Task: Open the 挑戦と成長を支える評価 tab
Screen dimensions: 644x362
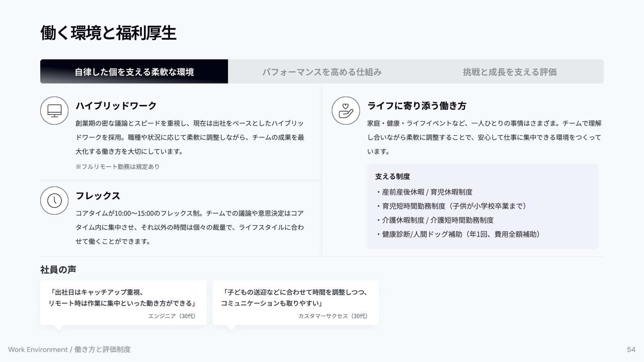Action: click(x=509, y=72)
